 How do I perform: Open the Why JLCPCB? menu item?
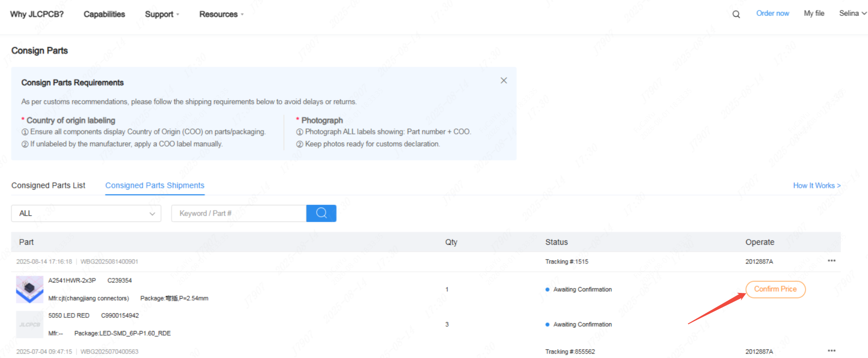37,14
